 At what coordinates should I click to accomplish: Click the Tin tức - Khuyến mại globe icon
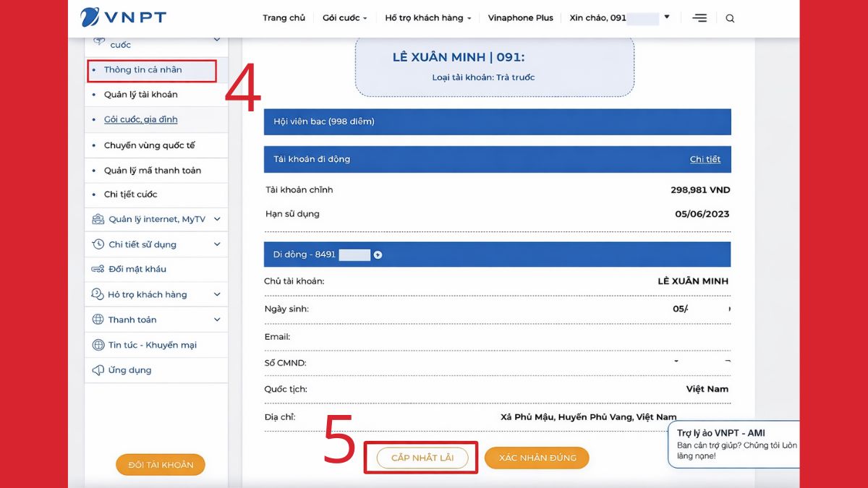coord(98,345)
